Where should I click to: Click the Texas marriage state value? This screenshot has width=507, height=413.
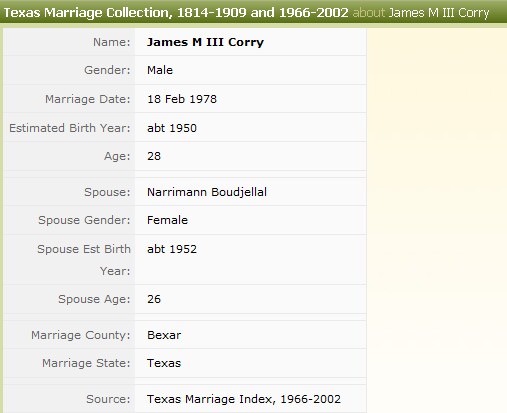pyautogui.click(x=164, y=363)
